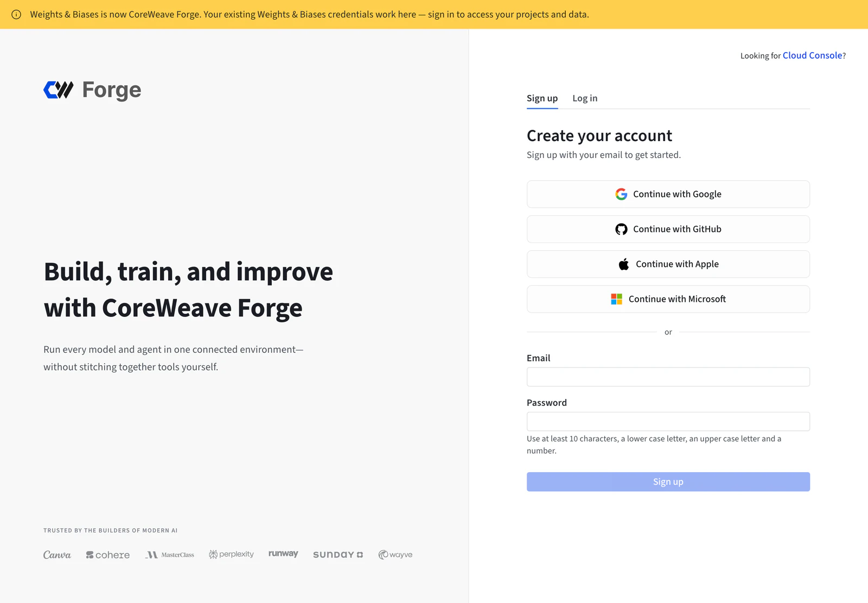Click 'Sign up with your email to get started.'
This screenshot has height=603, width=868.
click(604, 155)
